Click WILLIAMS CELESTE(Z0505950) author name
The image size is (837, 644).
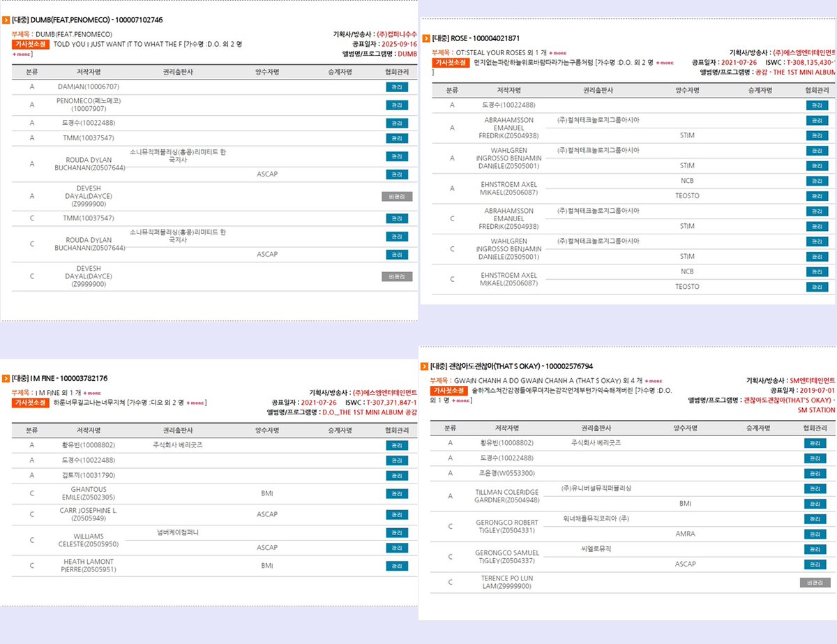(x=89, y=540)
